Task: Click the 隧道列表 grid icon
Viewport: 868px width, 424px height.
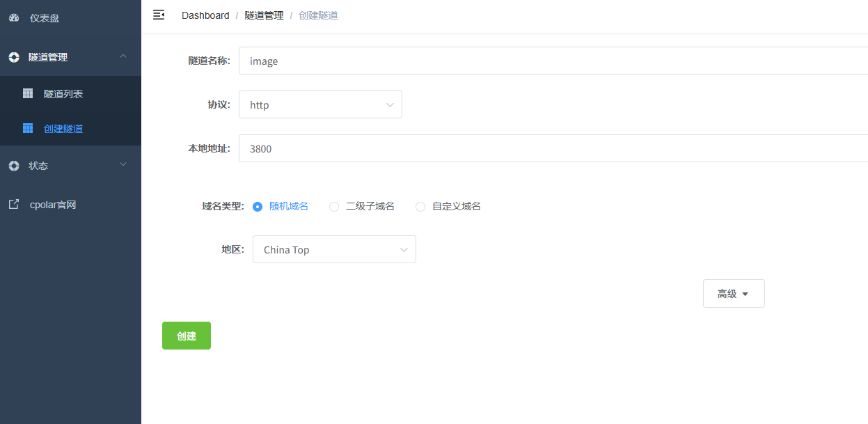Action: (28, 93)
